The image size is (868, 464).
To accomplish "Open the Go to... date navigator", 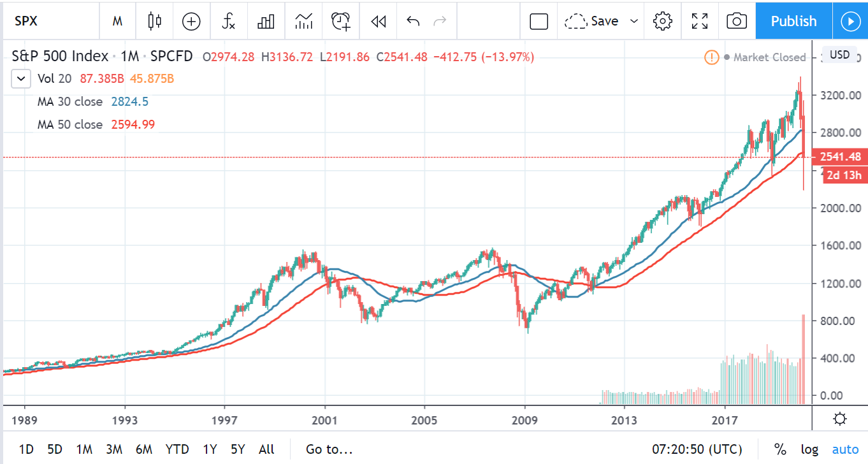I will [x=329, y=449].
